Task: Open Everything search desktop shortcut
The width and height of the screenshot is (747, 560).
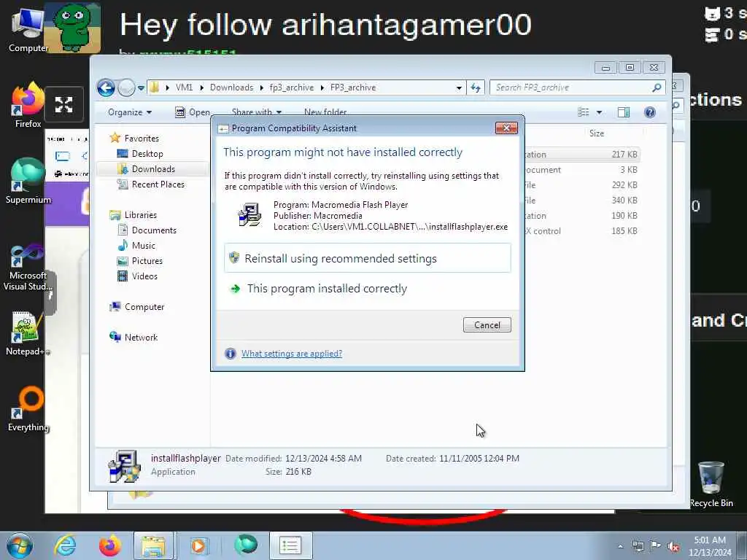Action: point(28,409)
